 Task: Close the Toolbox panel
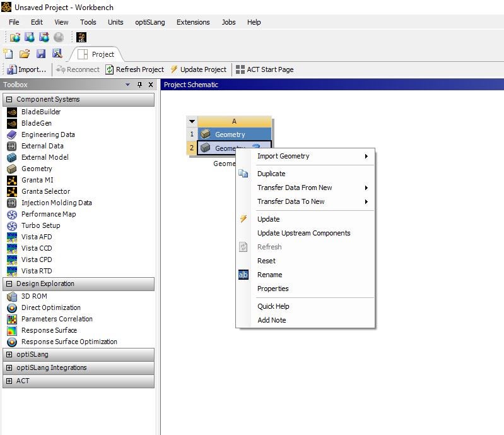click(150, 85)
